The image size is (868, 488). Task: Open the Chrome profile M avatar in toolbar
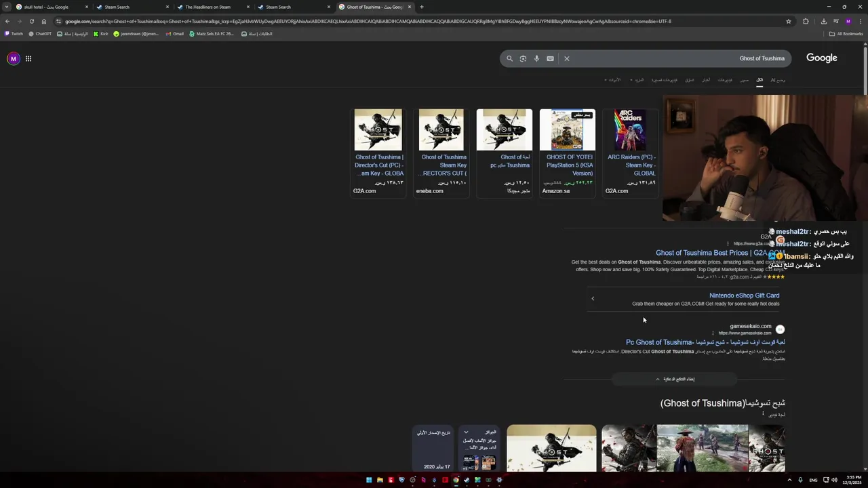tap(848, 21)
